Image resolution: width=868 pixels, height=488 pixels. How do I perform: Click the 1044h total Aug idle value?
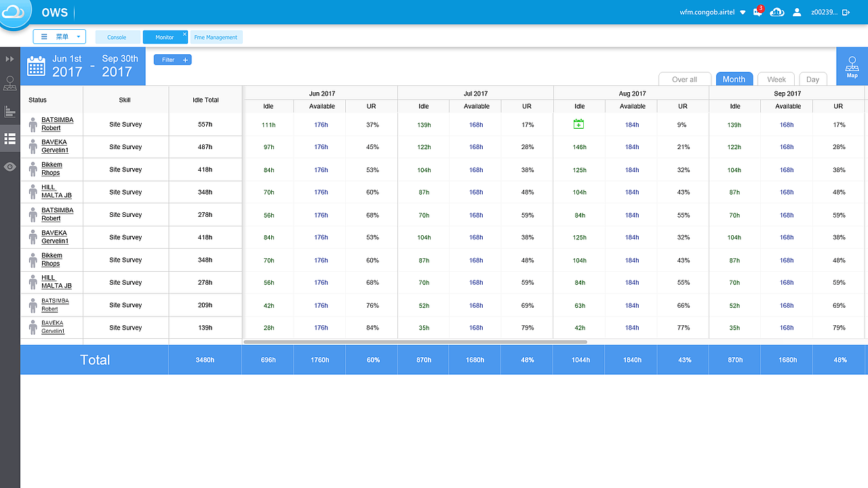click(580, 360)
